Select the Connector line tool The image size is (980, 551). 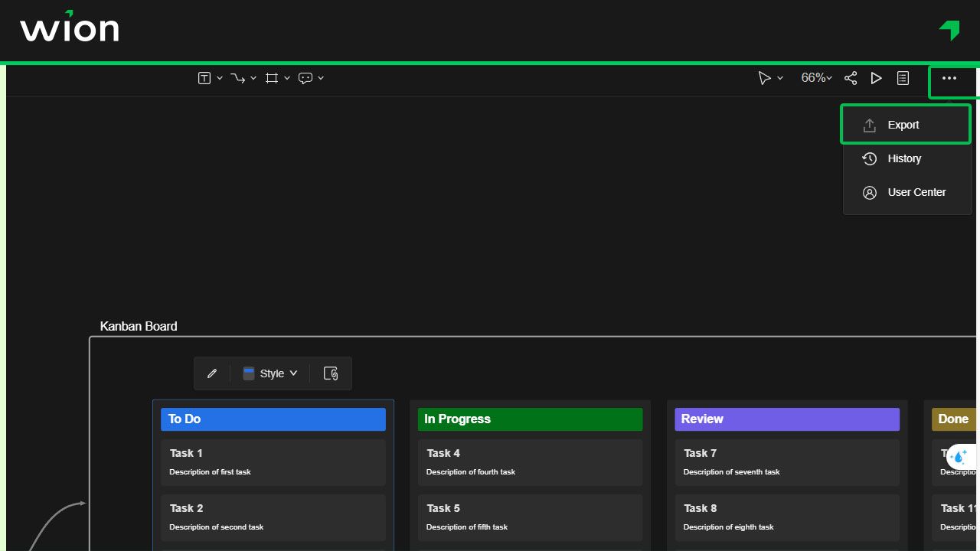click(237, 78)
